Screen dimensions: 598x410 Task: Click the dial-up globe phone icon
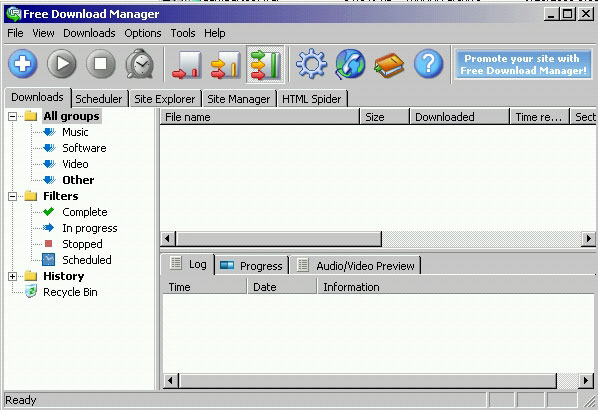[350, 64]
